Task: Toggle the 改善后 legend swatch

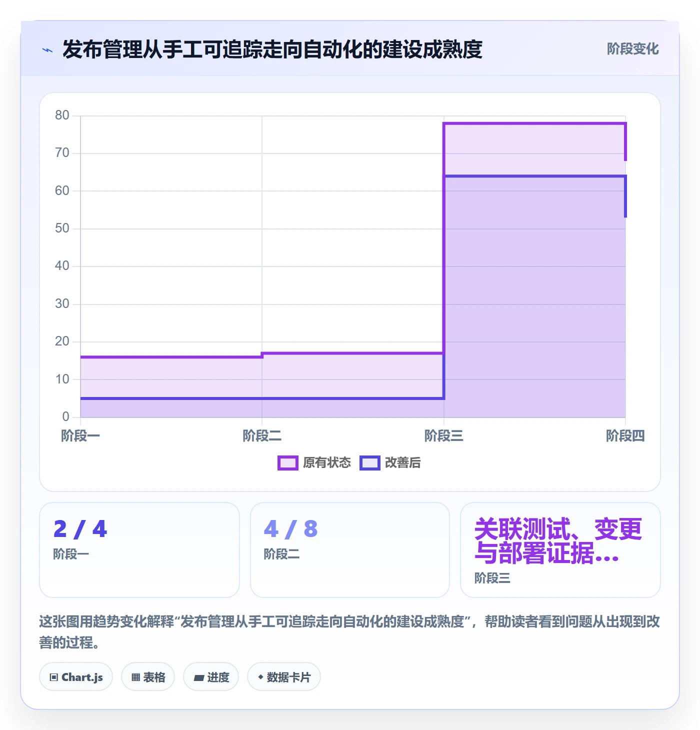Action: (x=370, y=463)
